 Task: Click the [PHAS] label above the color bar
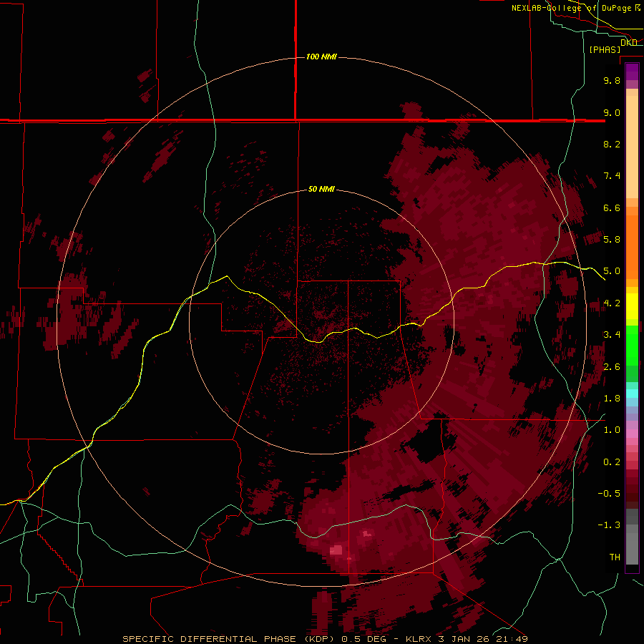click(x=605, y=50)
